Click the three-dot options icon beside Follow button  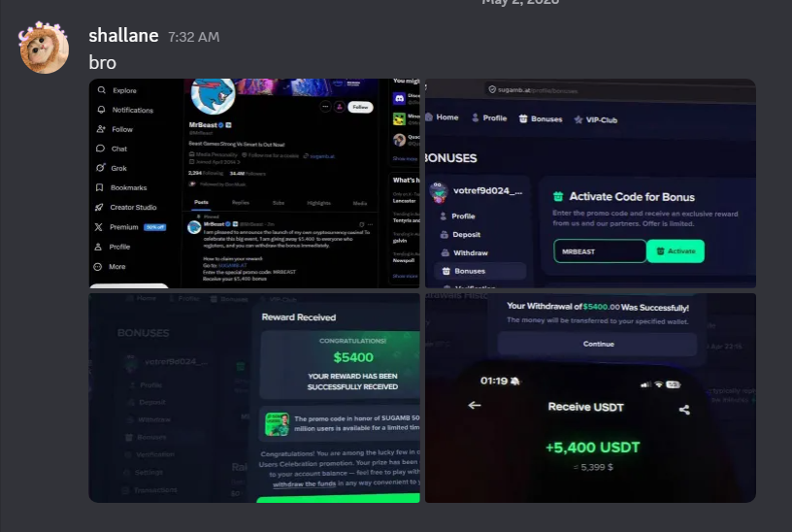(x=325, y=107)
